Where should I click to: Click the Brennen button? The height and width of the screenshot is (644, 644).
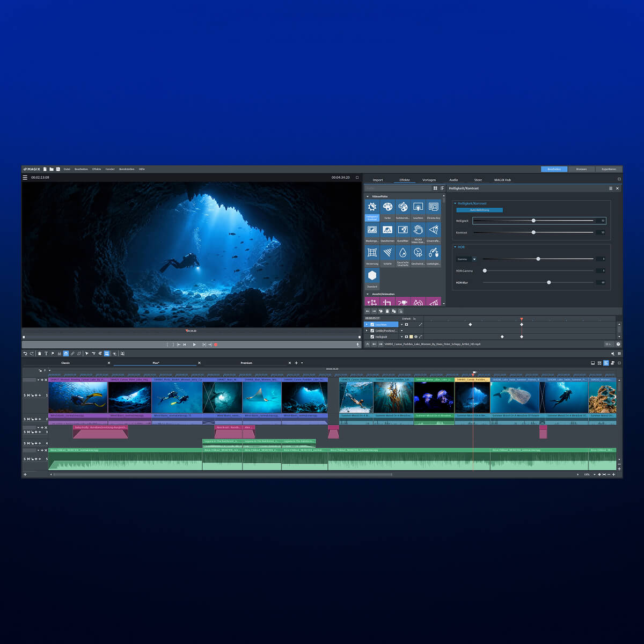tap(581, 169)
